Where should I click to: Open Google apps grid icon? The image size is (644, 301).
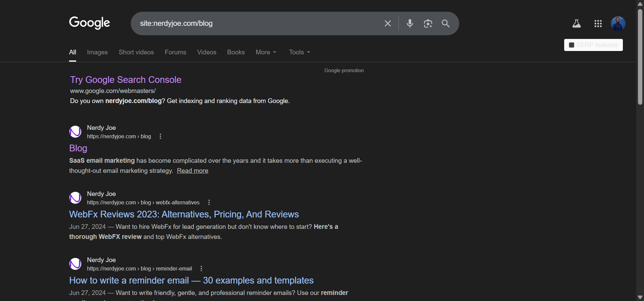598,23
